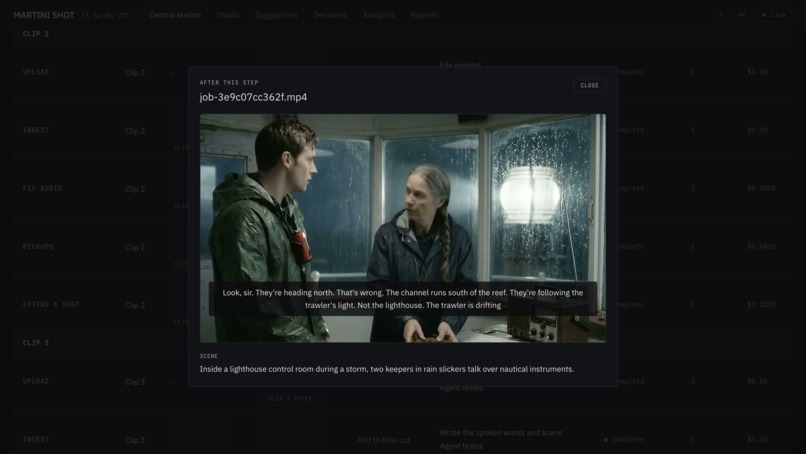
Task: Click the job-3e9c07cc362f.mp4 video preview
Action: point(402,228)
